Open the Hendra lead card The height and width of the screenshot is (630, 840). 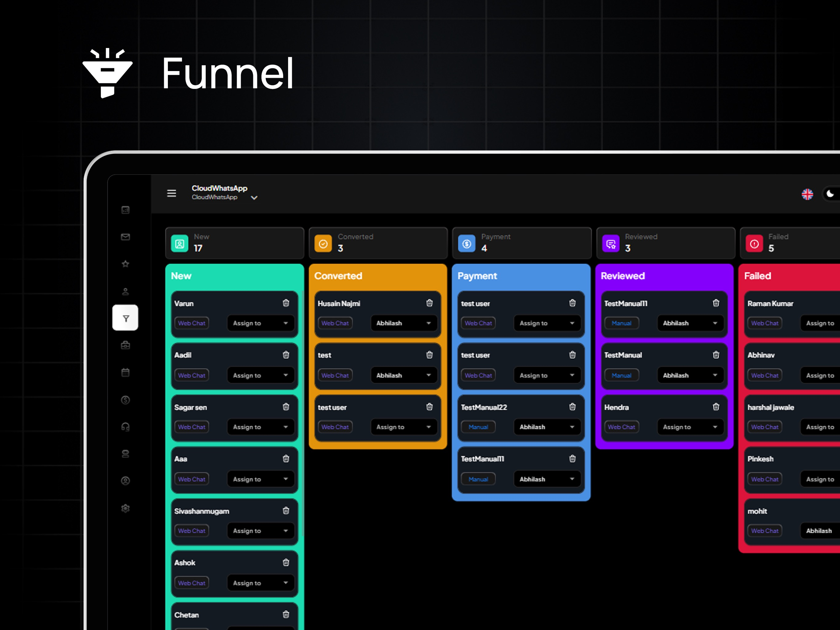664,418
